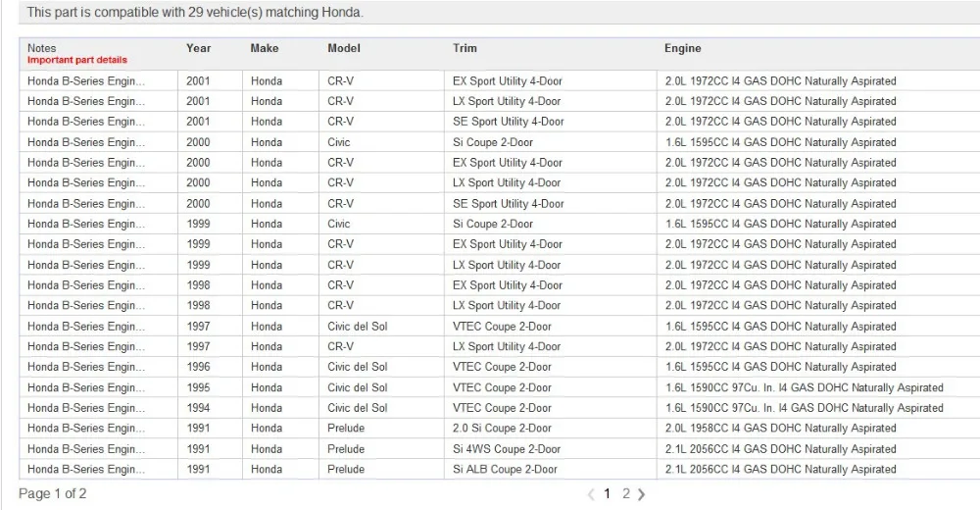The width and height of the screenshot is (980, 510).
Task: Click the Trim column header
Action: tap(465, 48)
